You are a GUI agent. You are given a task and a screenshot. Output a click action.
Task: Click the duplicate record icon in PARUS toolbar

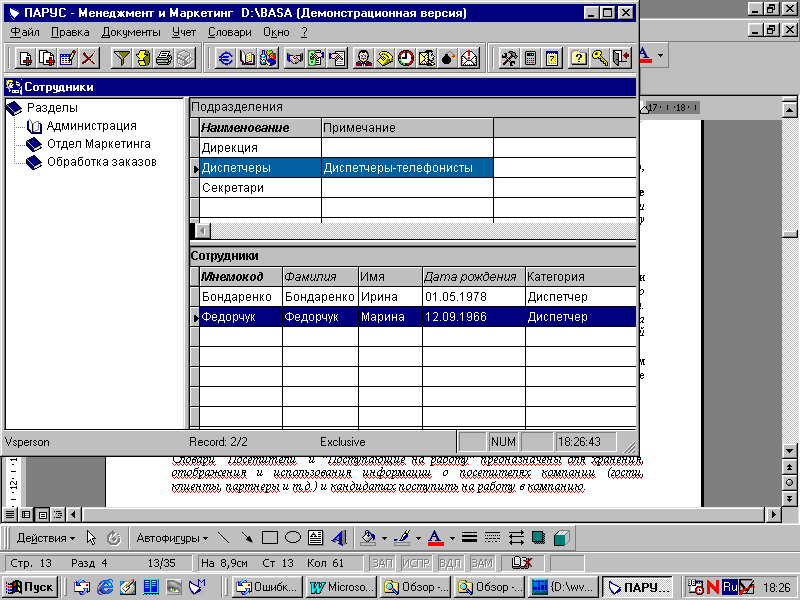click(46, 58)
